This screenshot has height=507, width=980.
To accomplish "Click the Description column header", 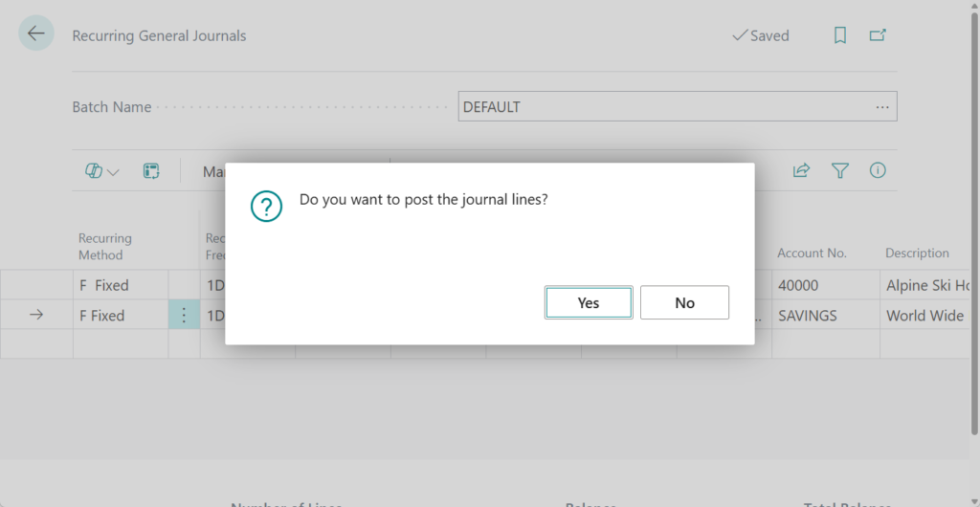I will click(x=917, y=253).
